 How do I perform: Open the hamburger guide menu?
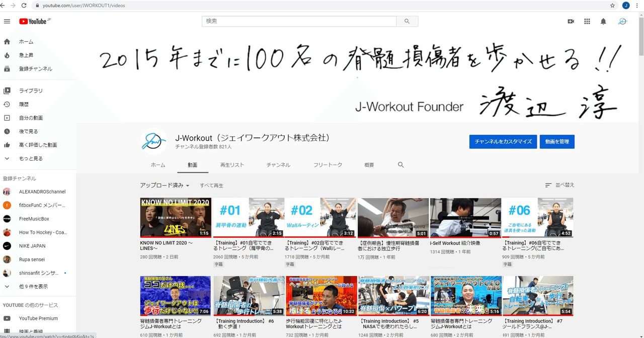7,21
